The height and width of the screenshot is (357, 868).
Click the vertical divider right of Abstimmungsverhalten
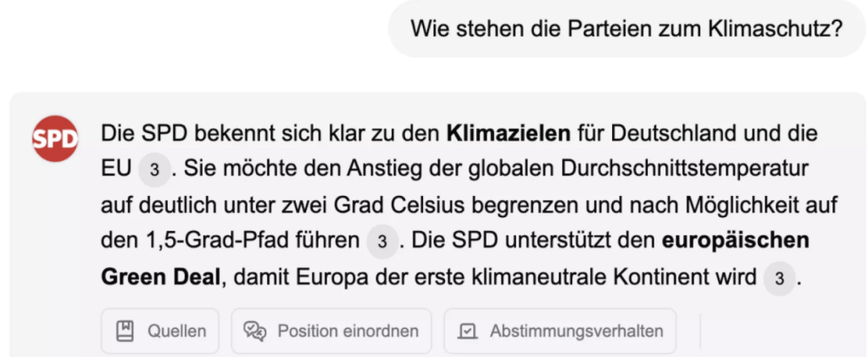pos(700,331)
